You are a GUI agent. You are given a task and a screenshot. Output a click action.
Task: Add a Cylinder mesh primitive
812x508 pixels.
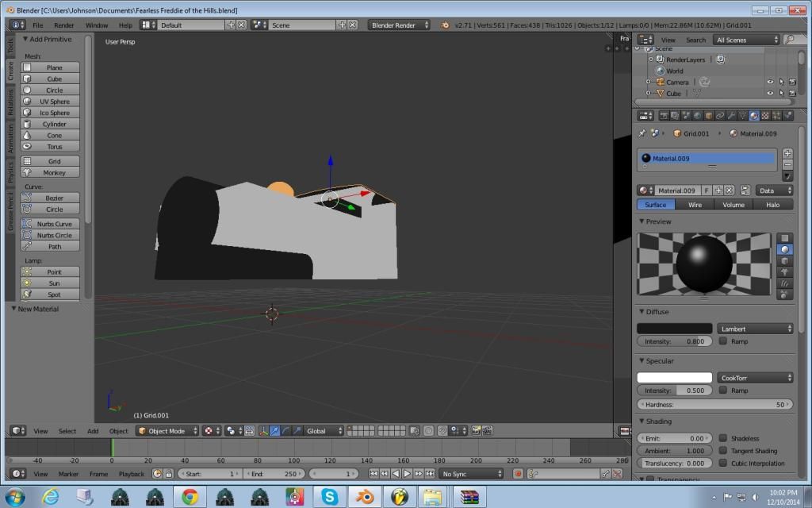50,124
